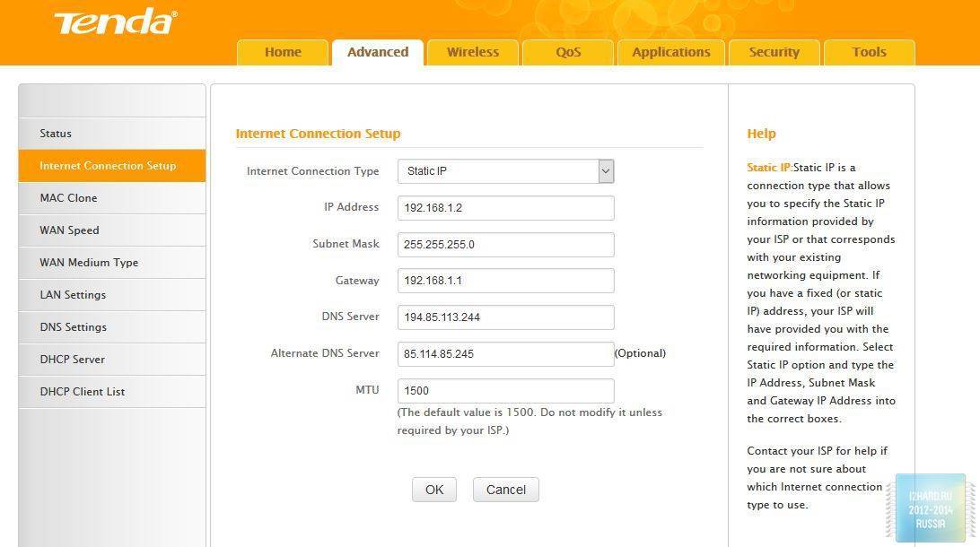Select the MTU input box
The width and height of the screenshot is (980, 547).
pyautogui.click(x=505, y=391)
